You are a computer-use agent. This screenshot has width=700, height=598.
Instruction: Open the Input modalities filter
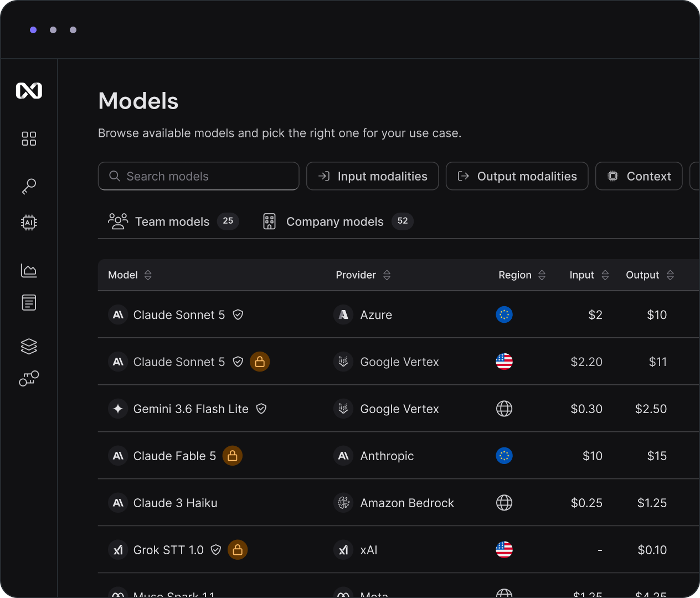point(373,176)
